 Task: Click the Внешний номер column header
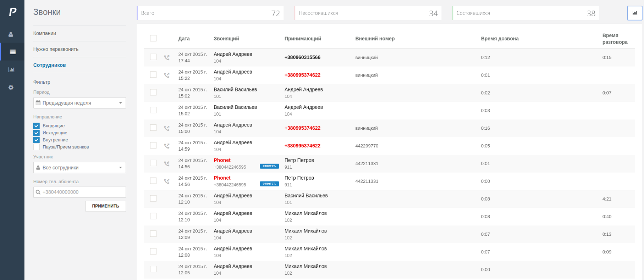pyautogui.click(x=375, y=39)
